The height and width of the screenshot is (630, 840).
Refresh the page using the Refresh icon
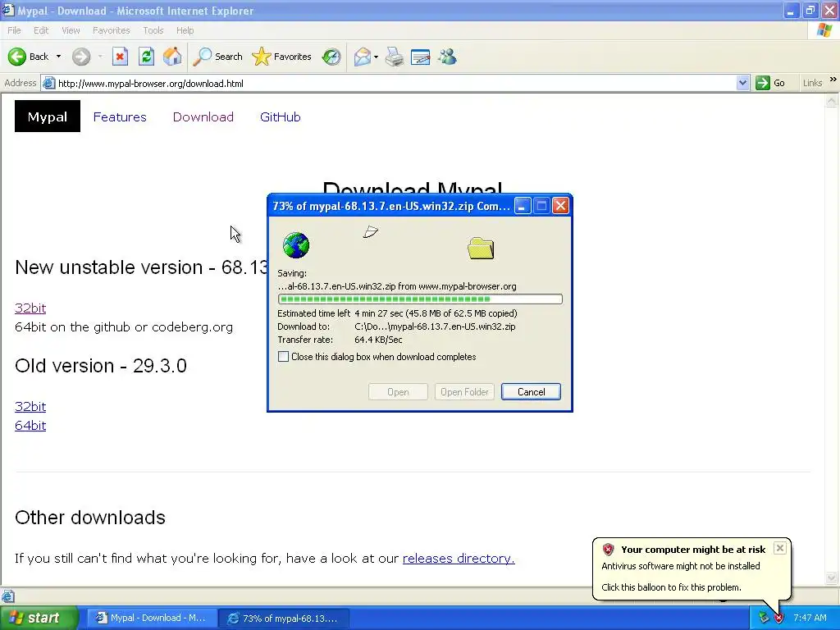(x=146, y=57)
